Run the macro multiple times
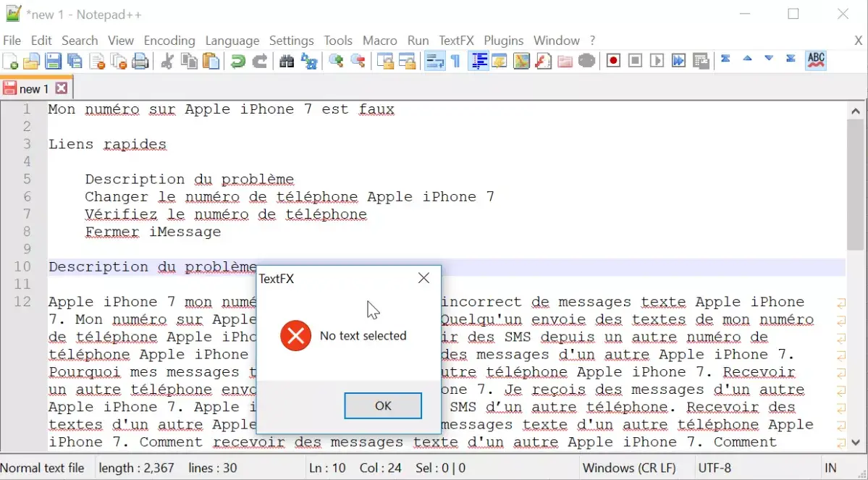Image resolution: width=868 pixels, height=480 pixels. click(x=678, y=61)
